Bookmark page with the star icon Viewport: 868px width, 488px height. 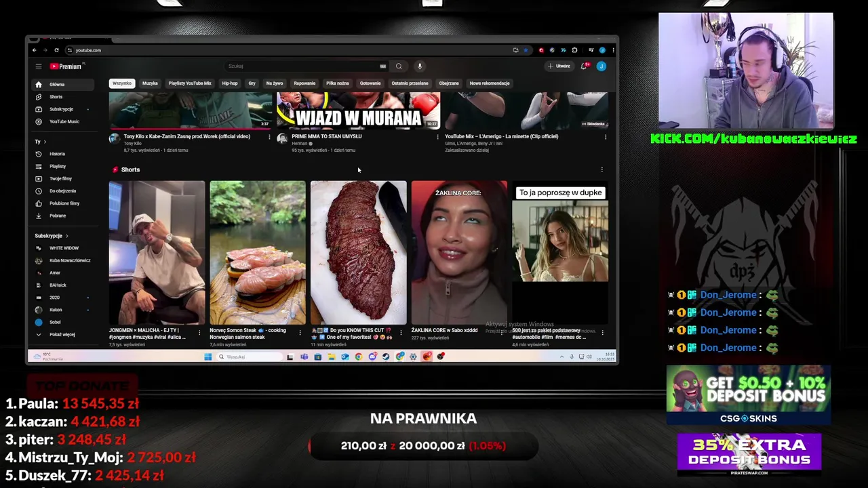coord(526,50)
